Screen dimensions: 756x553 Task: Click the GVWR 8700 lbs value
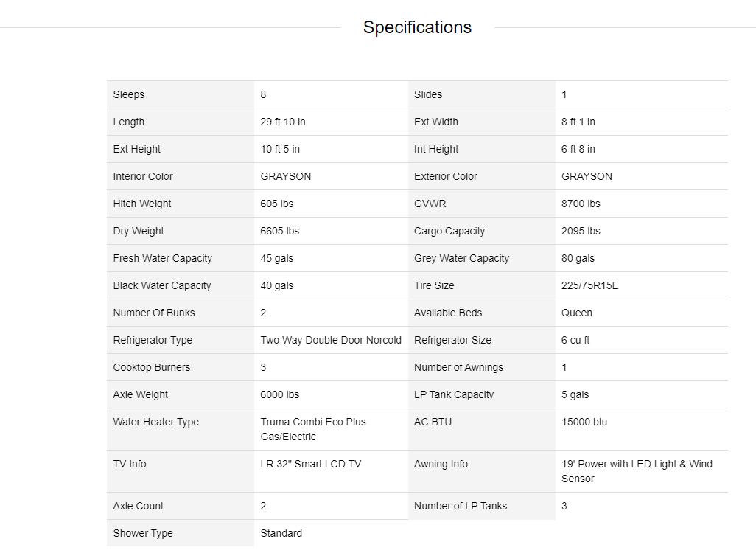pos(581,204)
